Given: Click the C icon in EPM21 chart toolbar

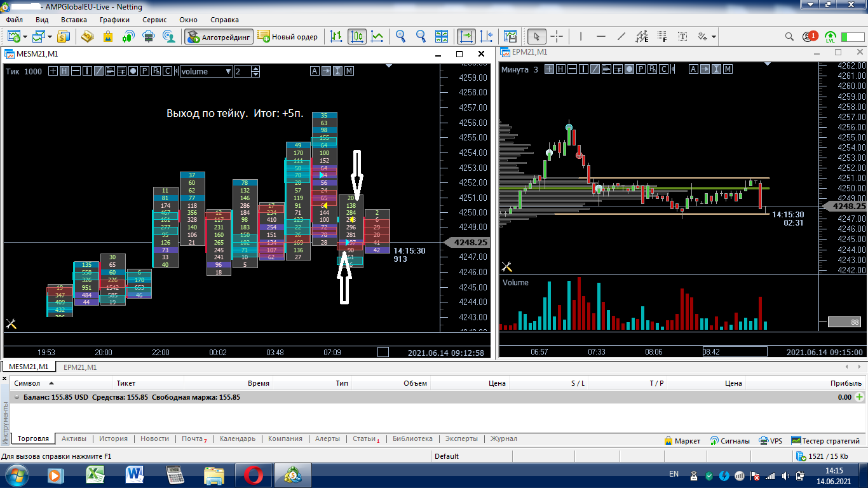Looking at the screenshot, I should (663, 69).
